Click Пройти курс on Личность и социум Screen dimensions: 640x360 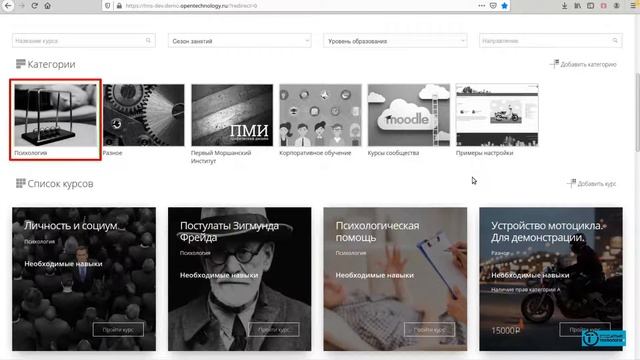[x=118, y=329]
